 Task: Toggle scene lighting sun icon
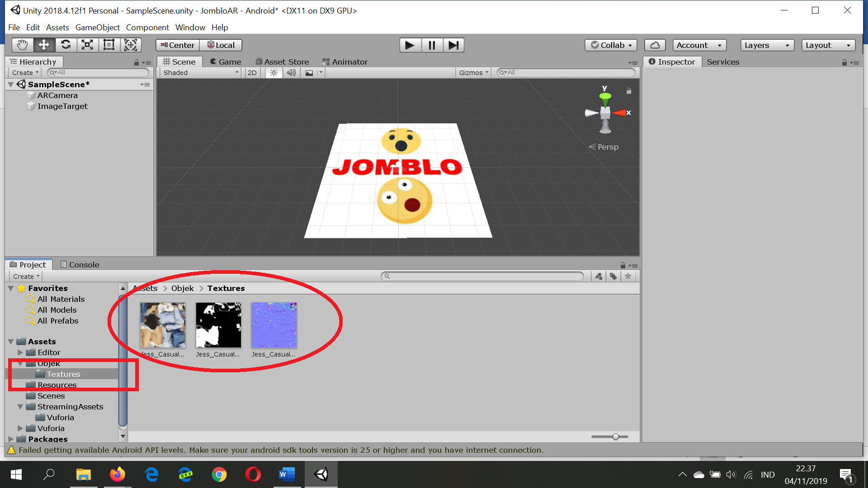point(274,73)
